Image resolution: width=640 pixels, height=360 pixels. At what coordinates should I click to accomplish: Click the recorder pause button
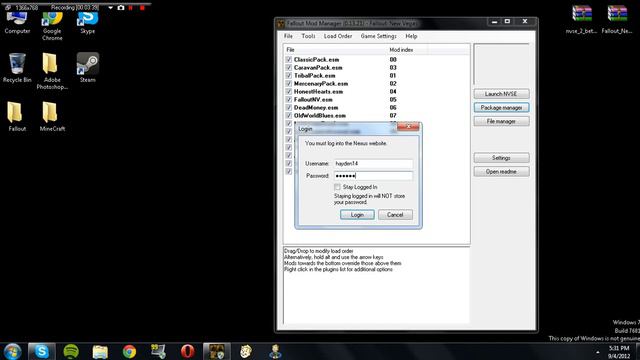coord(131,8)
